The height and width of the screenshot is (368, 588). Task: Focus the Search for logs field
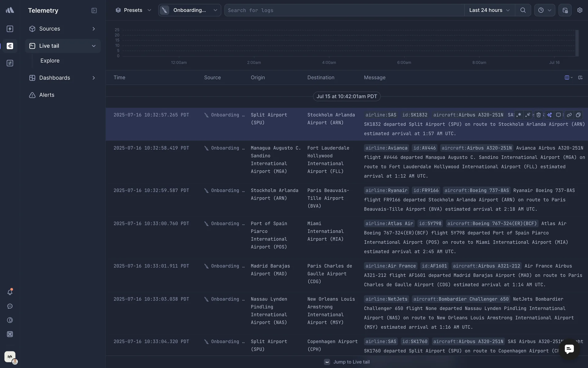(x=343, y=10)
